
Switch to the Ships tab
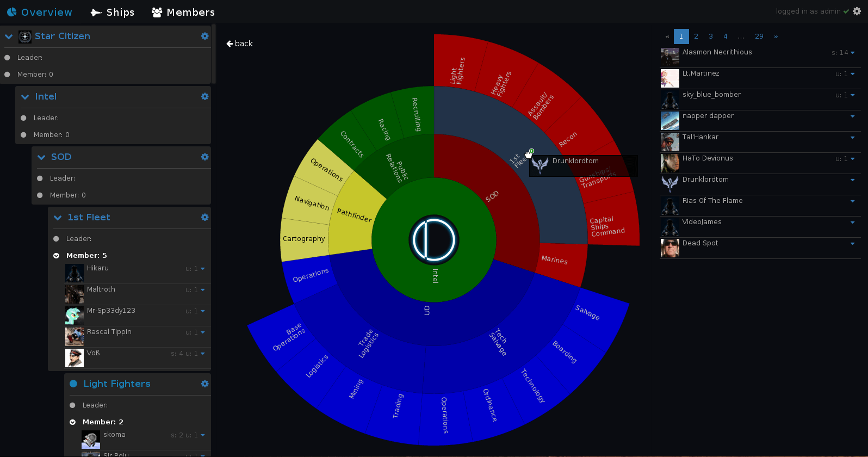coord(113,12)
